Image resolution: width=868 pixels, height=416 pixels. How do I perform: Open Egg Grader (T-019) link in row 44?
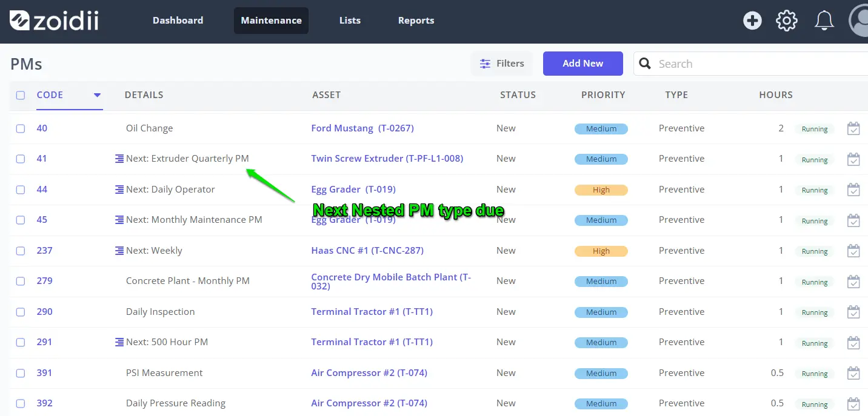[353, 190]
